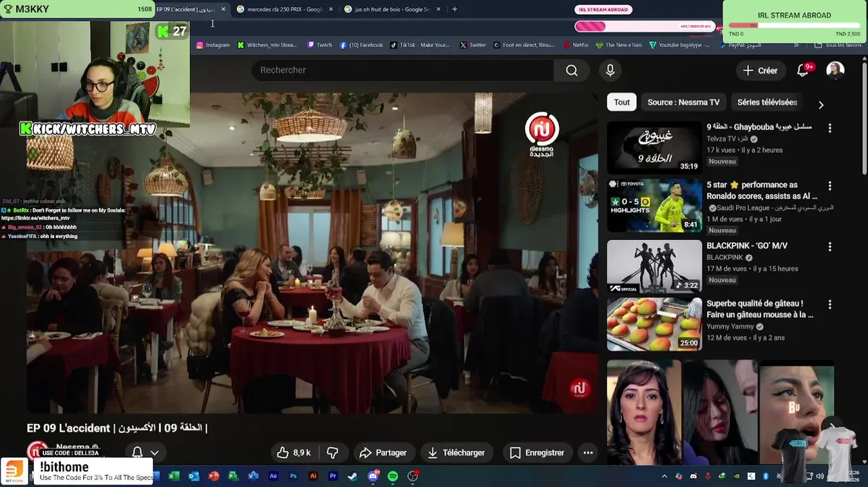Select Séries télévisées chip
The image size is (868, 487).
click(767, 102)
